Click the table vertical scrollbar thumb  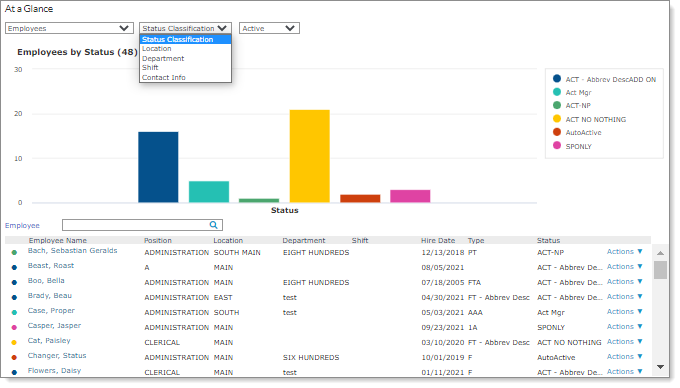(x=660, y=270)
